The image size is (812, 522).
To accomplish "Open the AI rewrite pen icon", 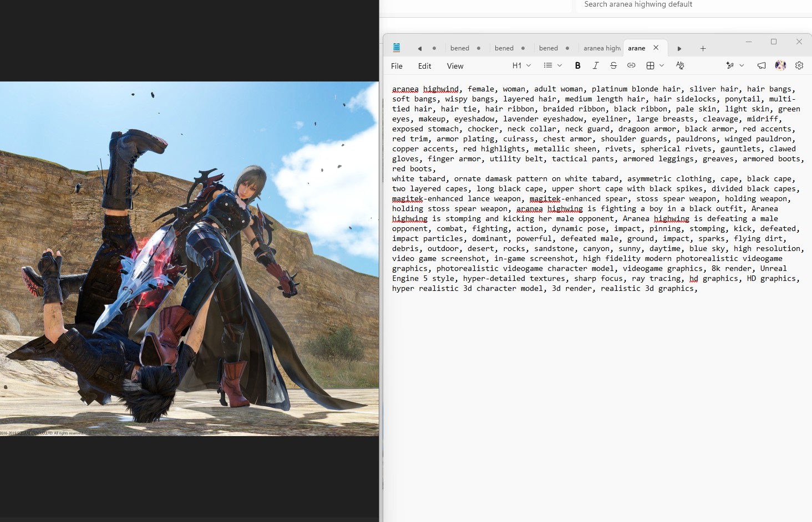I will click(x=730, y=65).
